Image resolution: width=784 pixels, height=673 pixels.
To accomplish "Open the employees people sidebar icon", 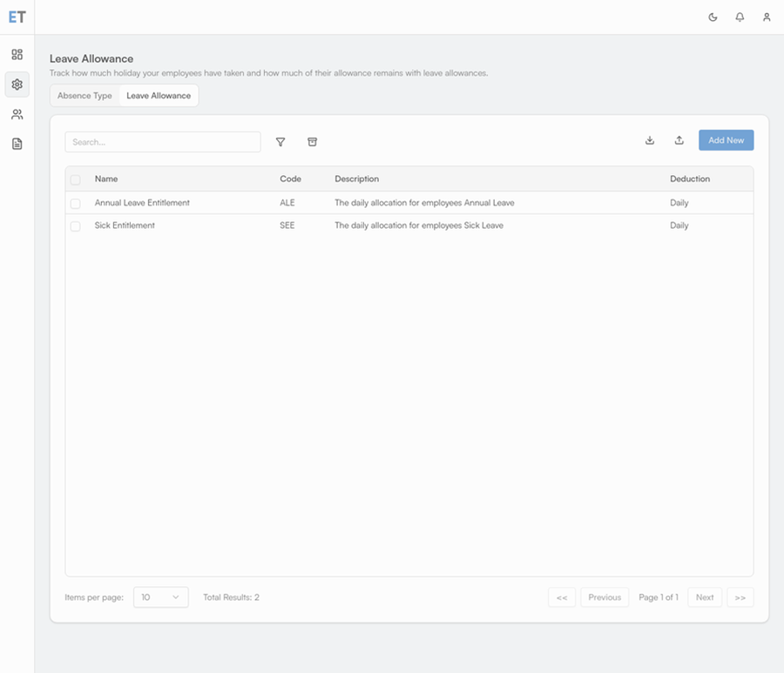I will tap(17, 114).
